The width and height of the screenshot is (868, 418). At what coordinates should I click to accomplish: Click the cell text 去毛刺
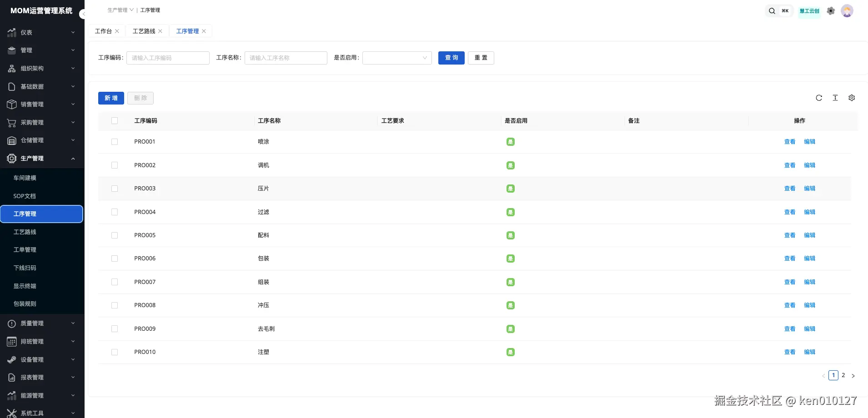tap(266, 329)
